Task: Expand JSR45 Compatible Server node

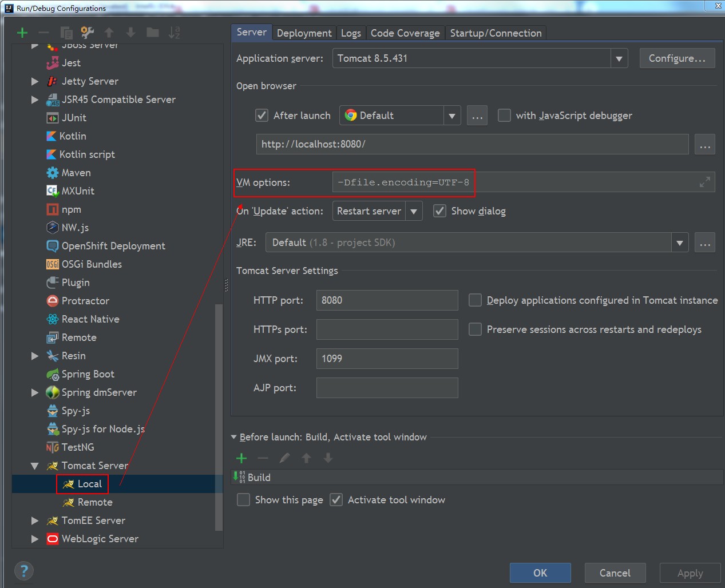Action: tap(35, 100)
